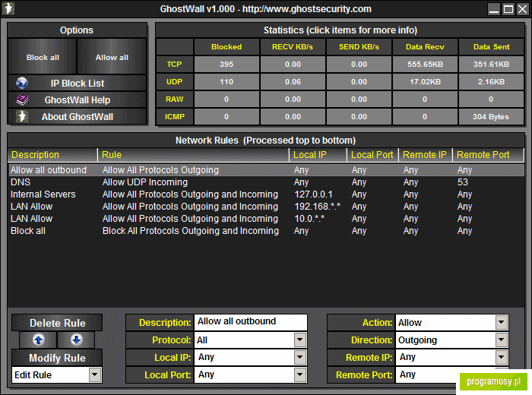The image size is (532, 395).
Task: Click TCP Data Sent 351.61KB
Action: [x=491, y=64]
